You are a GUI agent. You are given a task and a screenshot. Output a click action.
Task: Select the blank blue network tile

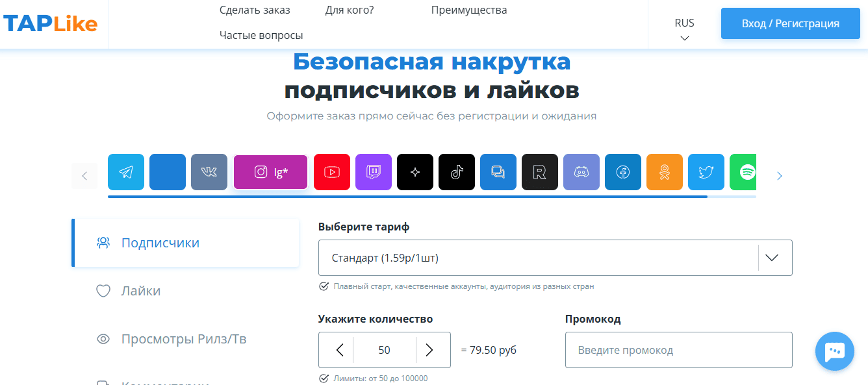(x=168, y=172)
